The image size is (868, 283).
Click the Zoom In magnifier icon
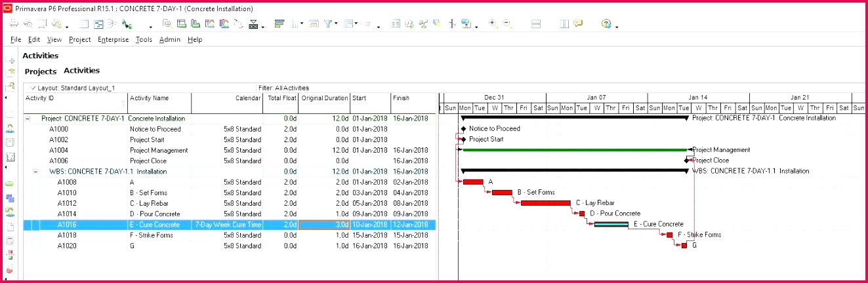click(x=493, y=24)
